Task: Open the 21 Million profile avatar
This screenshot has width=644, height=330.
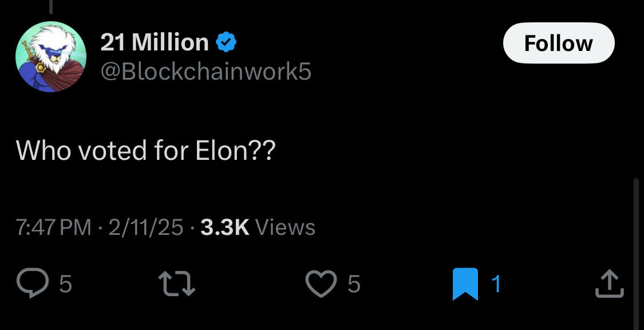Action: click(x=51, y=57)
